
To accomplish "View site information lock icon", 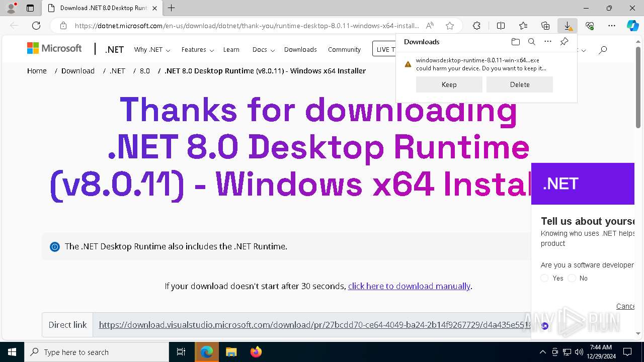I will (63, 26).
